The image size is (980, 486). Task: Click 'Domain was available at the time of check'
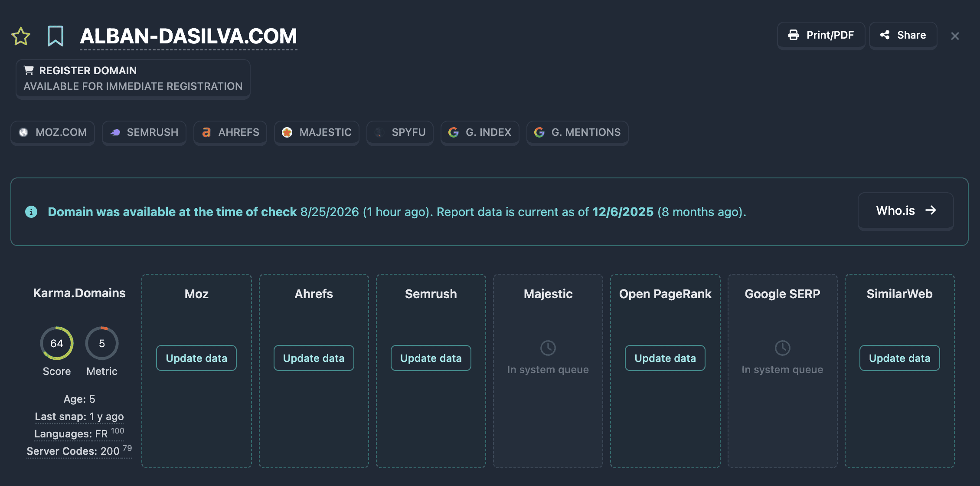[x=172, y=212]
